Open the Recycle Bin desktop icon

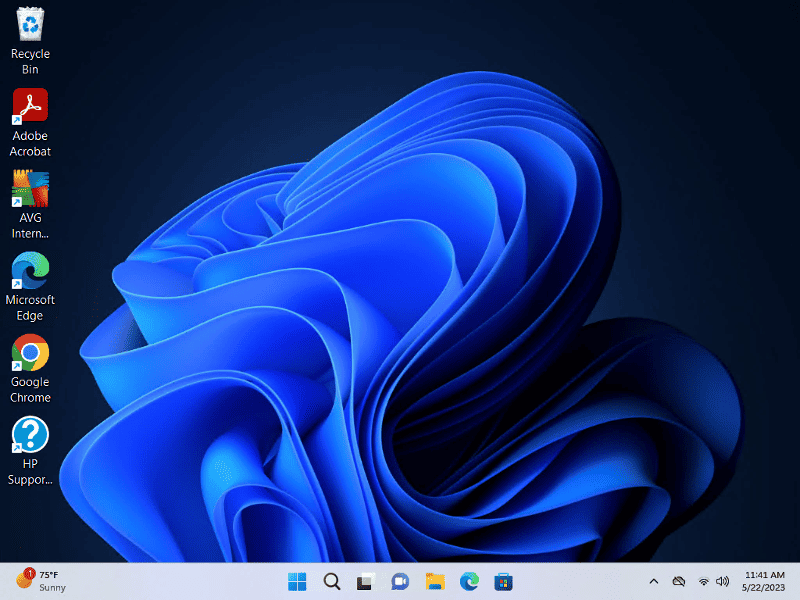coord(30,24)
